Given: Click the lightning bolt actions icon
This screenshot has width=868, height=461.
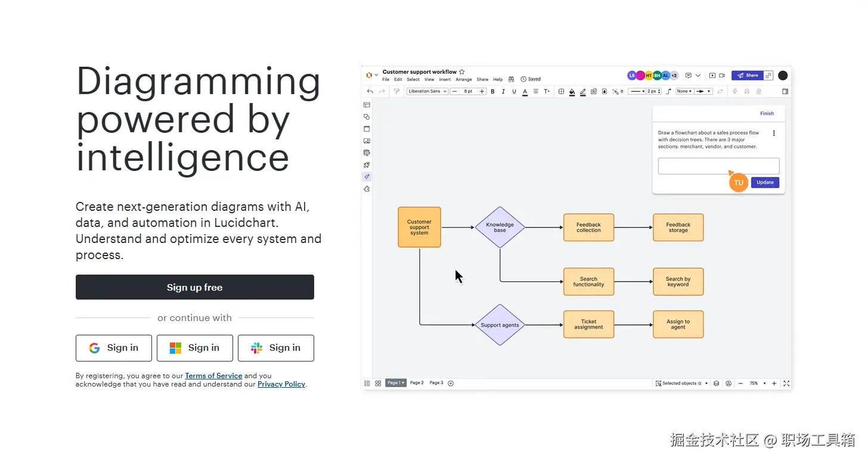Looking at the screenshot, I should 734,91.
